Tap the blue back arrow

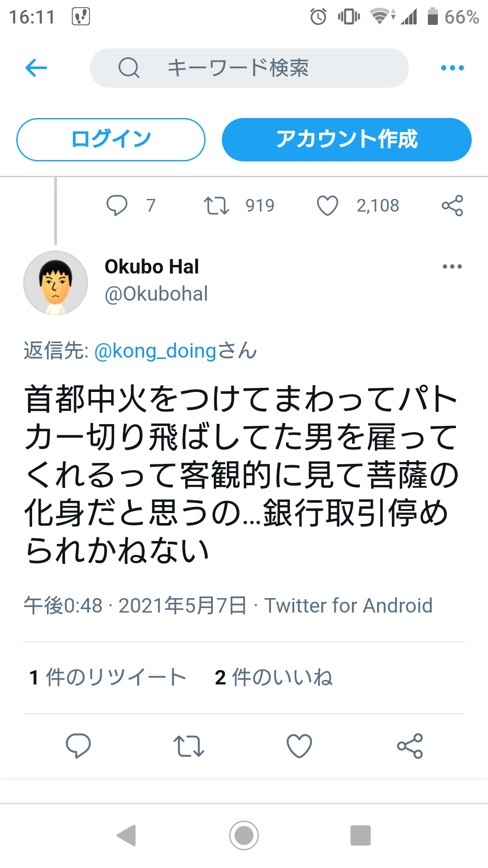click(x=37, y=68)
